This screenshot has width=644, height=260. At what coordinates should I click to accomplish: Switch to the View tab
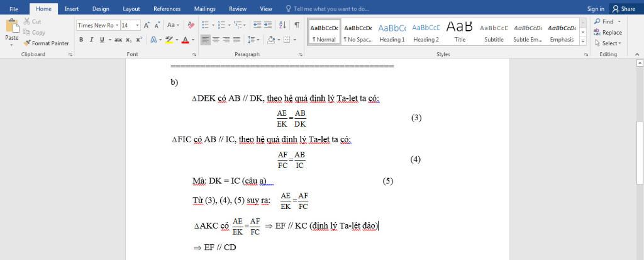[266, 9]
